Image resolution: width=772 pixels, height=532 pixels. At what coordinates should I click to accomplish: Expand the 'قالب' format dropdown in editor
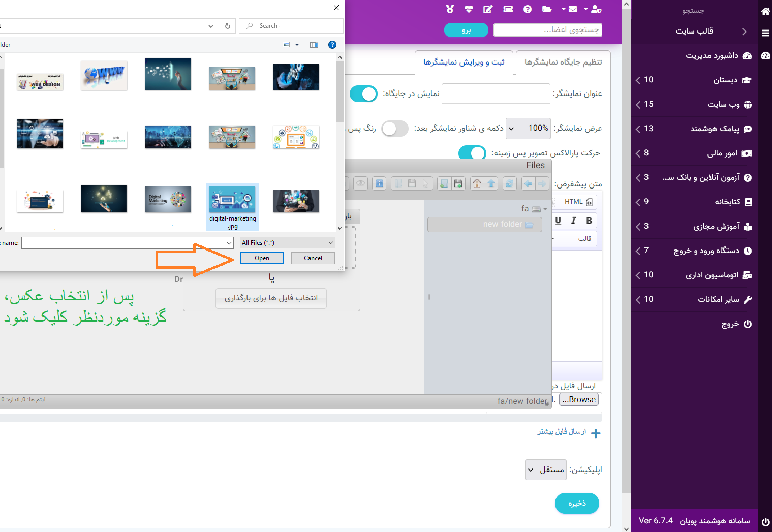coord(574,239)
